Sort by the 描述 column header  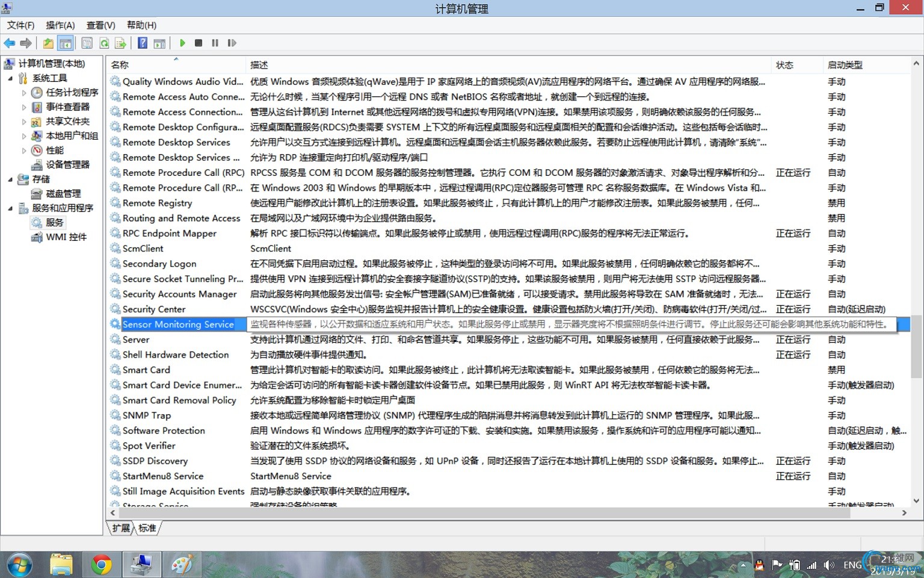pyautogui.click(x=508, y=65)
